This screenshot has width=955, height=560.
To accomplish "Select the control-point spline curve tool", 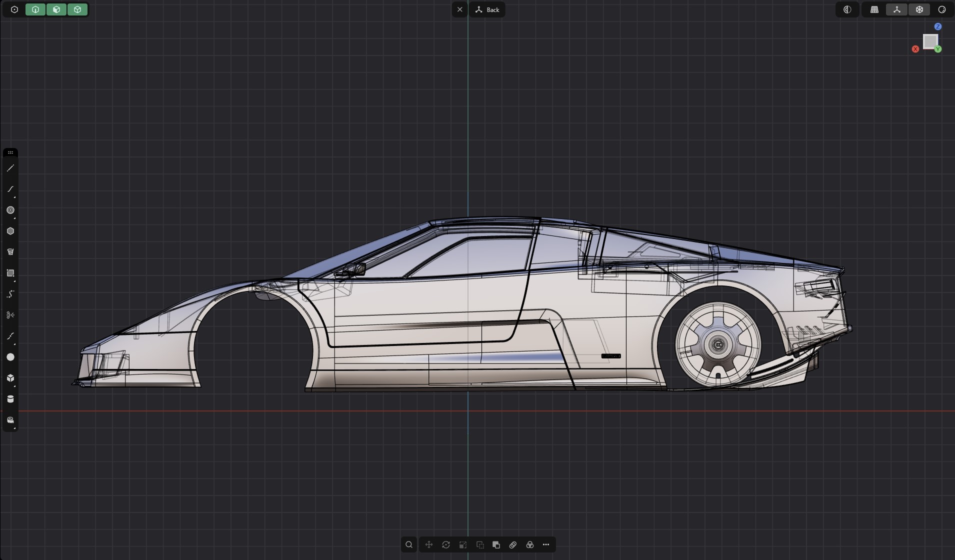I will (10, 294).
